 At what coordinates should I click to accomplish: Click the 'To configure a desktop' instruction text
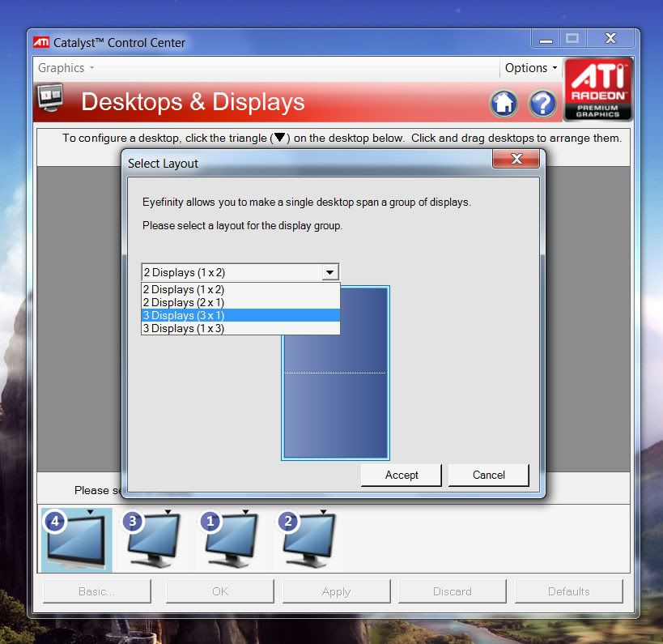(342, 138)
